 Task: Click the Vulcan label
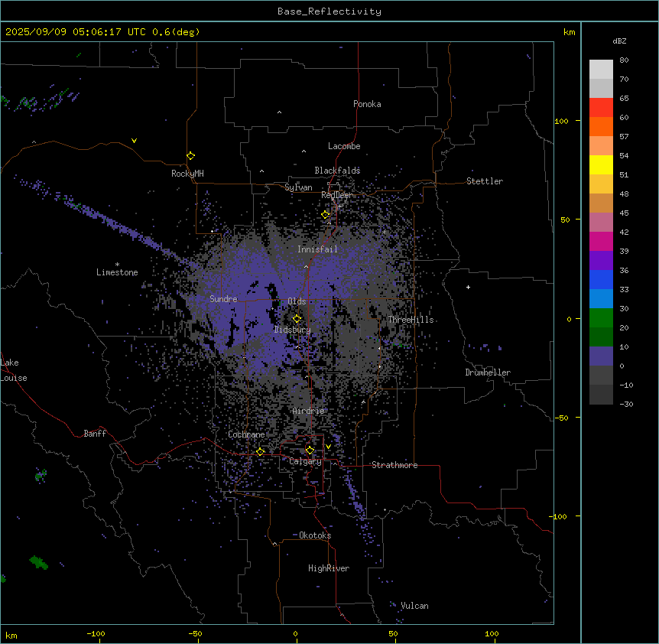pyautogui.click(x=415, y=606)
